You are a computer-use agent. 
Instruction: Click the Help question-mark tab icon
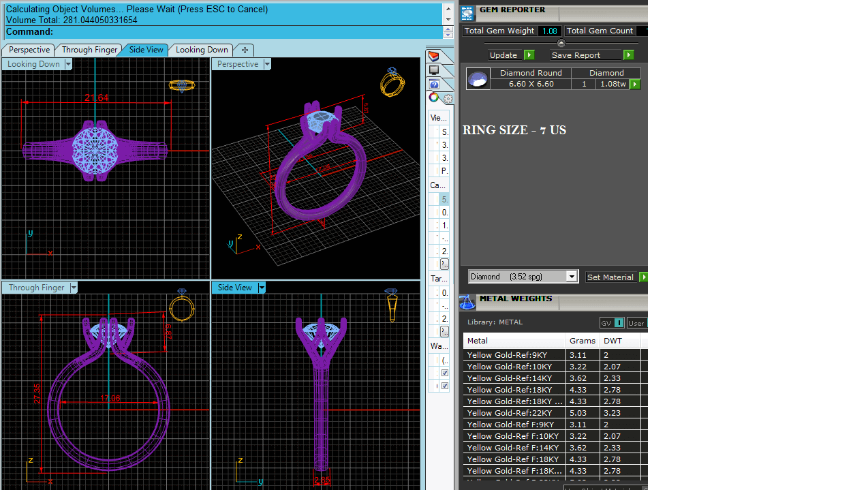(434, 85)
